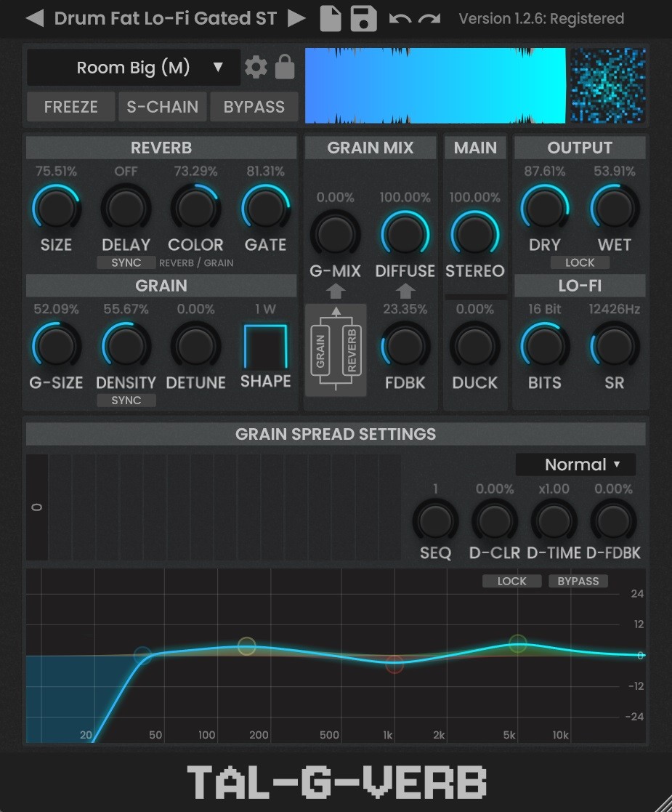Load the next preset with right arrow

(296, 18)
